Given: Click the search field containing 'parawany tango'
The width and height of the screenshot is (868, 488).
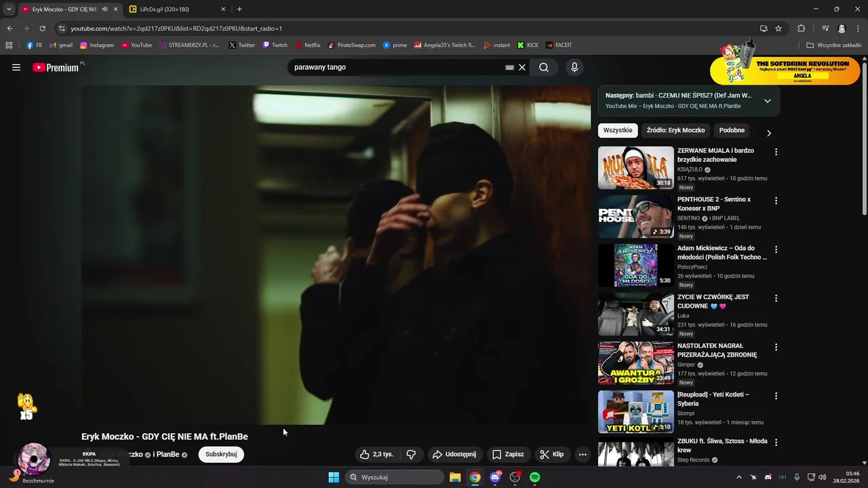Looking at the screenshot, I should click(397, 67).
